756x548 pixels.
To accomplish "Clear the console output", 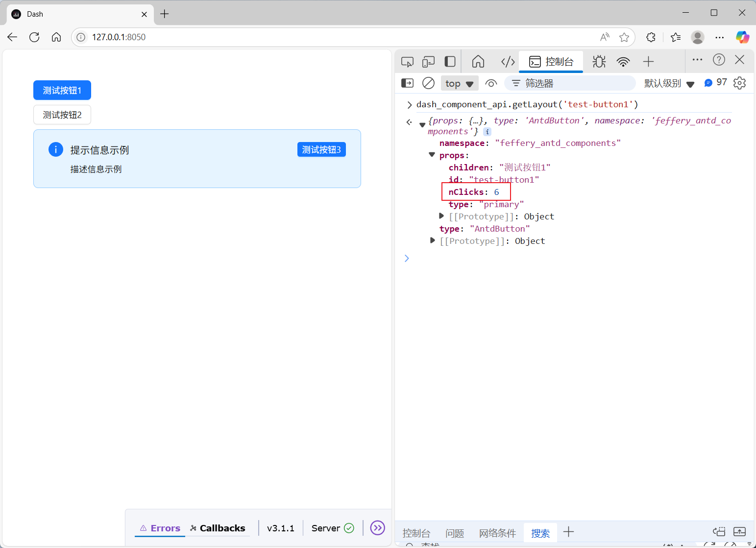I will (428, 83).
